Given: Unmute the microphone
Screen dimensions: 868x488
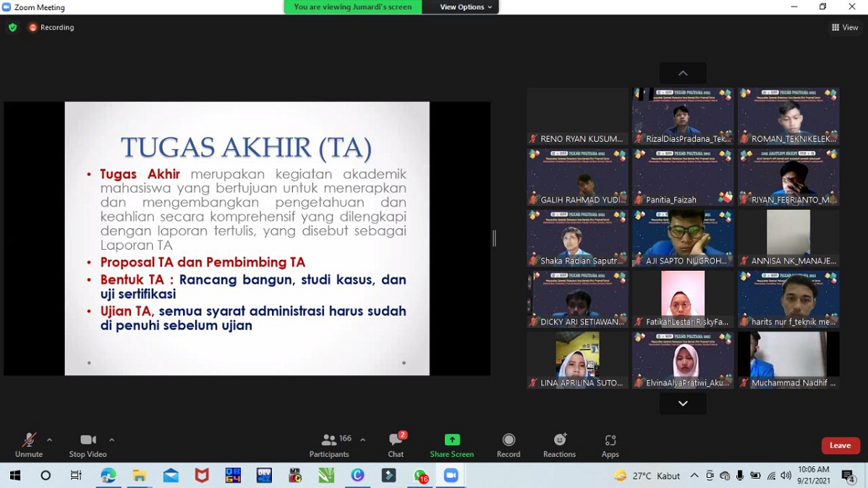Looking at the screenshot, I should tap(29, 444).
